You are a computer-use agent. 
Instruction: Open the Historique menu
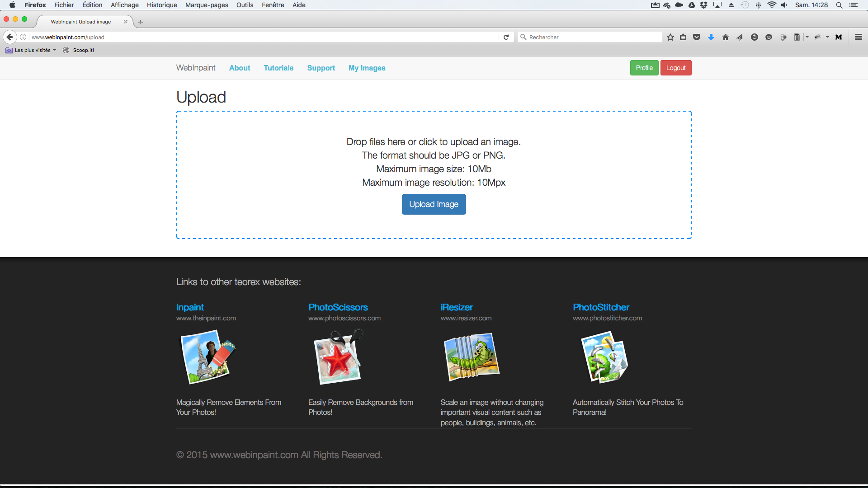(162, 5)
